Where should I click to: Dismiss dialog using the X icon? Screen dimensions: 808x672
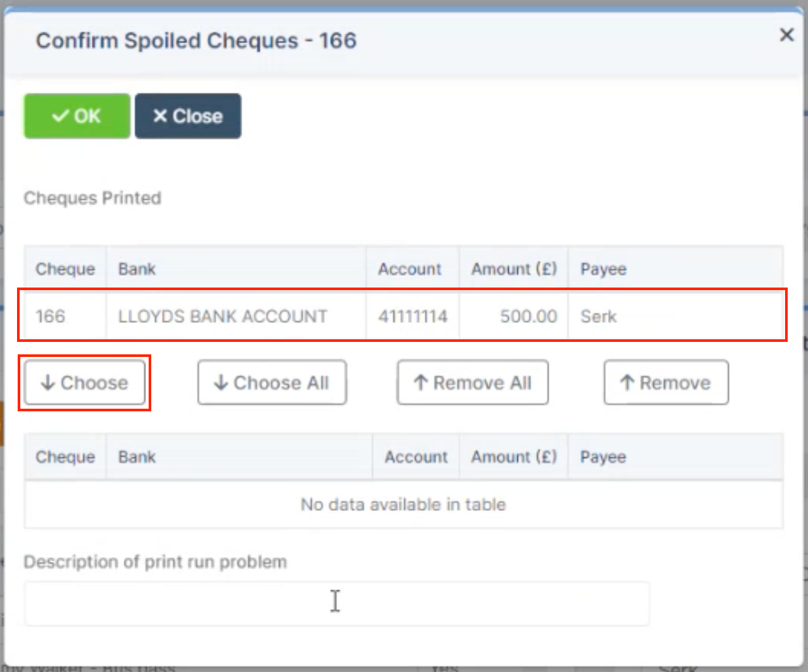click(787, 35)
